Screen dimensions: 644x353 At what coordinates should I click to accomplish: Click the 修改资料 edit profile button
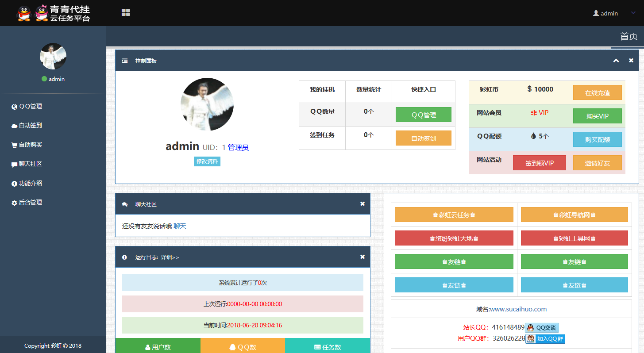[x=207, y=161]
